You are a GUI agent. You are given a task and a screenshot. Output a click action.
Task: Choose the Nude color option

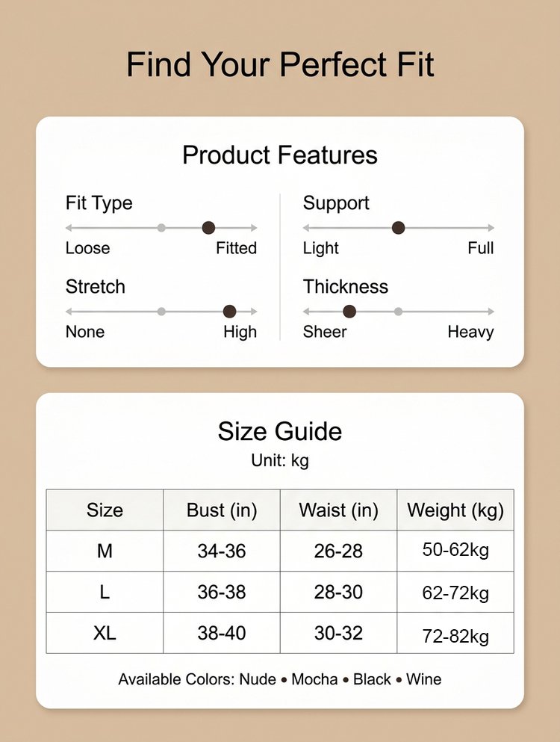pos(258,679)
